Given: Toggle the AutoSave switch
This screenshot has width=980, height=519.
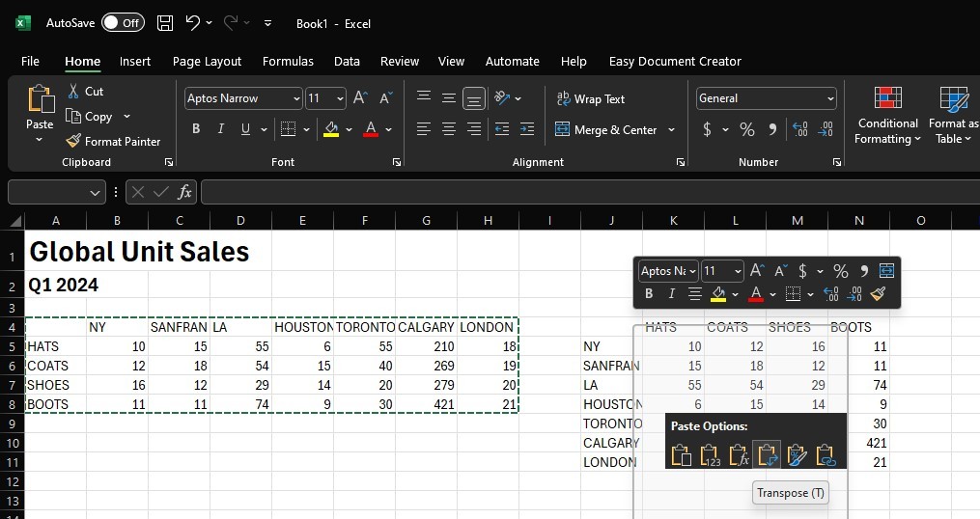Looking at the screenshot, I should click(x=123, y=23).
